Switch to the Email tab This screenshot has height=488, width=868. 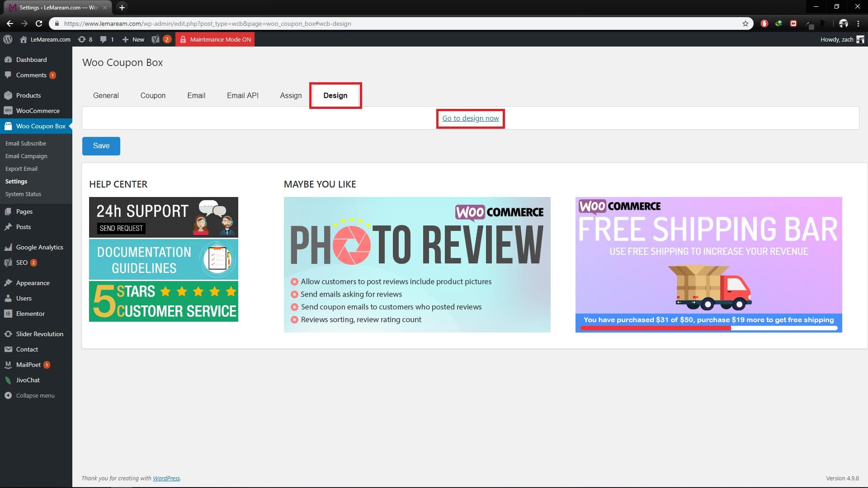click(x=196, y=95)
